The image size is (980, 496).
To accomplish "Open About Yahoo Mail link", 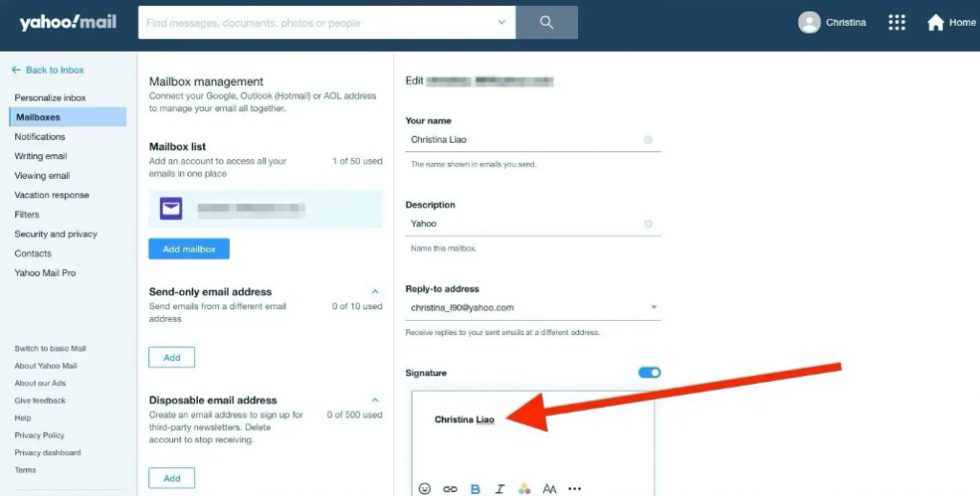I will [x=46, y=366].
